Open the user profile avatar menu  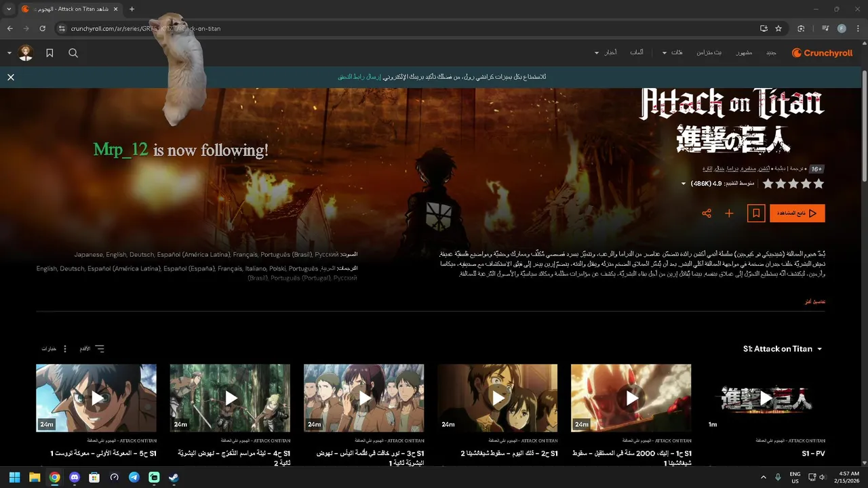click(26, 53)
